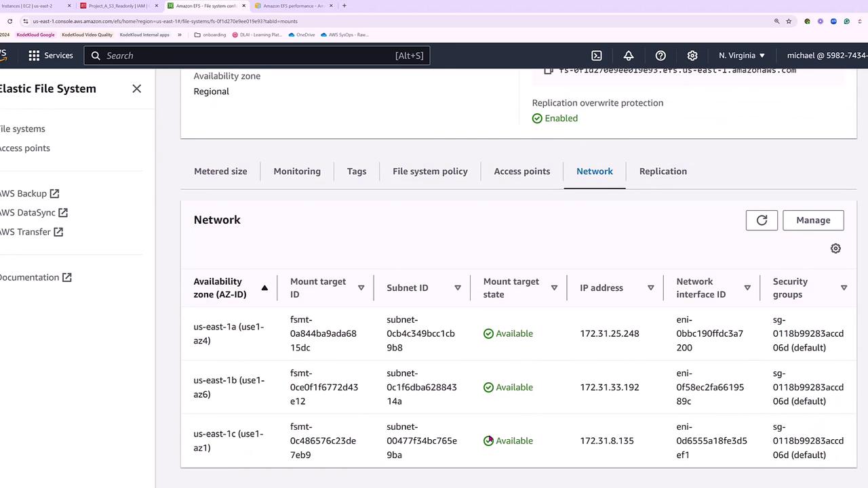Sort by Mount target ID column

click(361, 288)
